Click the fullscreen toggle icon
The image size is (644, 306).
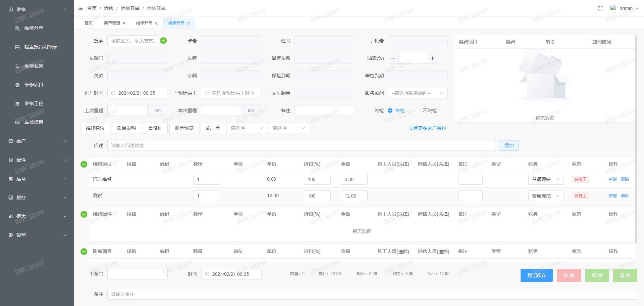point(600,8)
